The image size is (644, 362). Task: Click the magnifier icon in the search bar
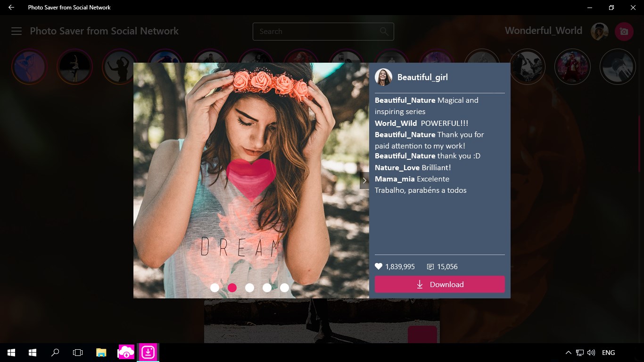[x=383, y=31]
